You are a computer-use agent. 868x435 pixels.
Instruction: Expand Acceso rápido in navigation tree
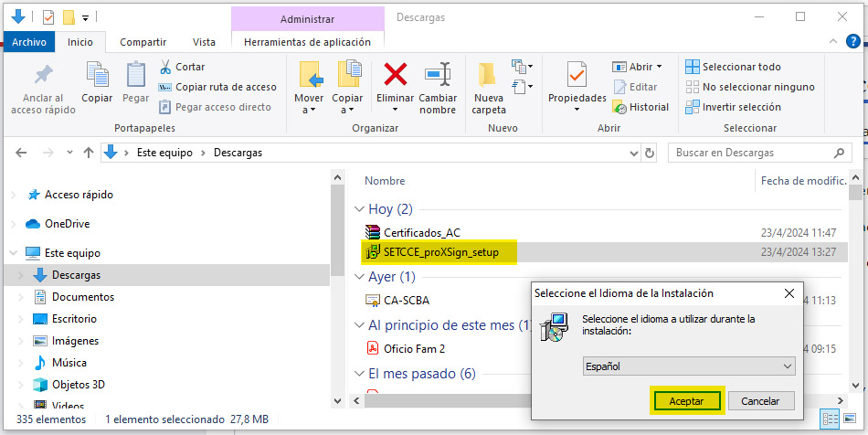tap(11, 195)
